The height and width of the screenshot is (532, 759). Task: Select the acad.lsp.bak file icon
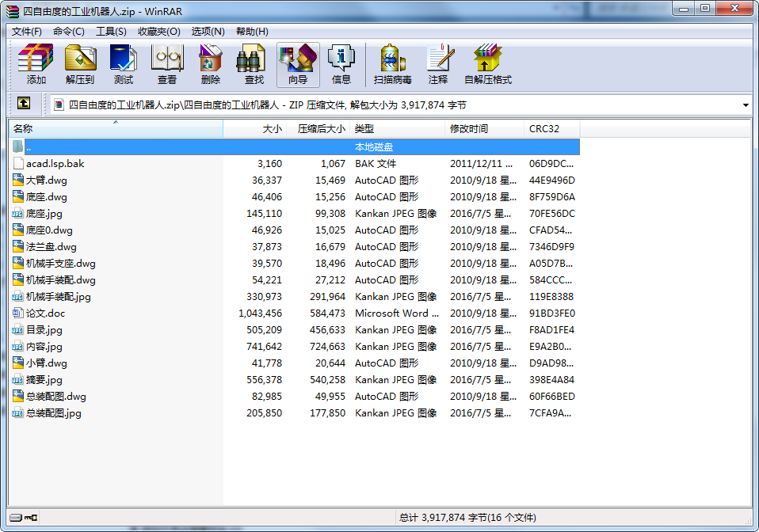coord(18,163)
